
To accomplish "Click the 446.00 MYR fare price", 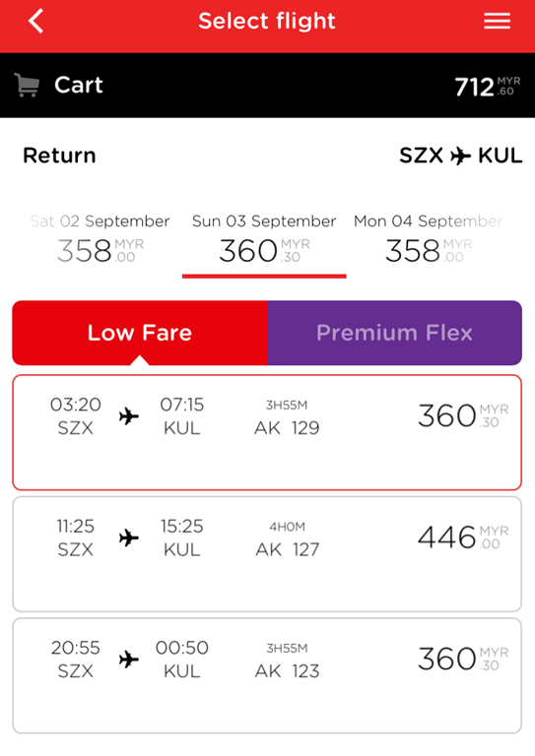I will click(463, 537).
